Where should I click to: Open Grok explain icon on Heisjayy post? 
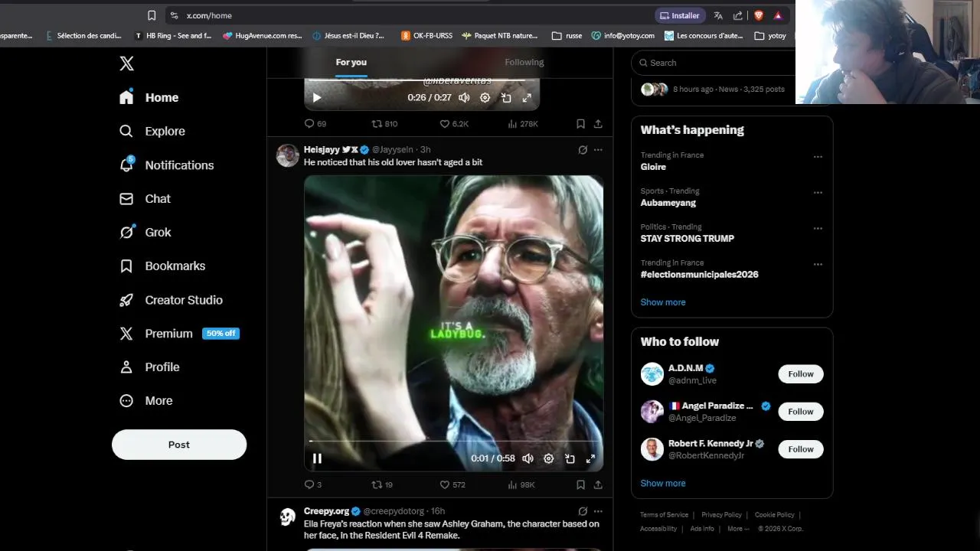[x=583, y=150]
